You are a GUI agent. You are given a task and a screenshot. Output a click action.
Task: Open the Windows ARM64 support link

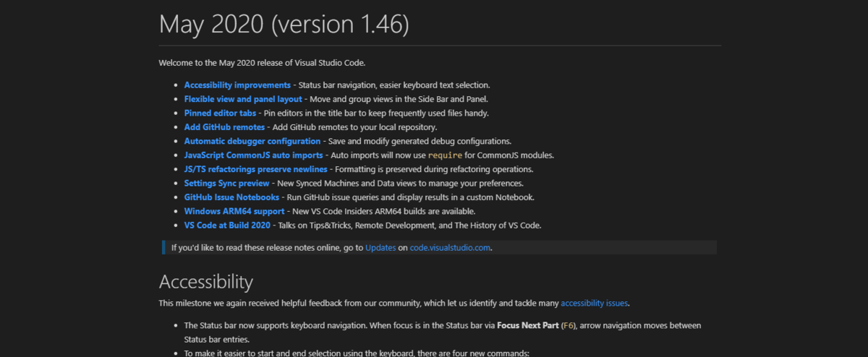pos(234,211)
